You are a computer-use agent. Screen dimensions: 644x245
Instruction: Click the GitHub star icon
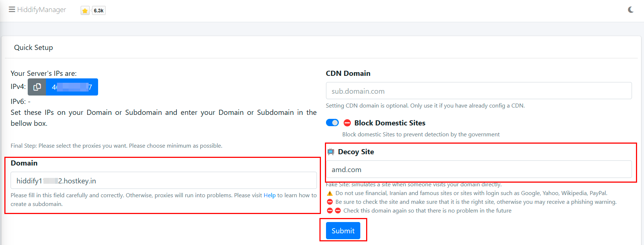click(85, 11)
